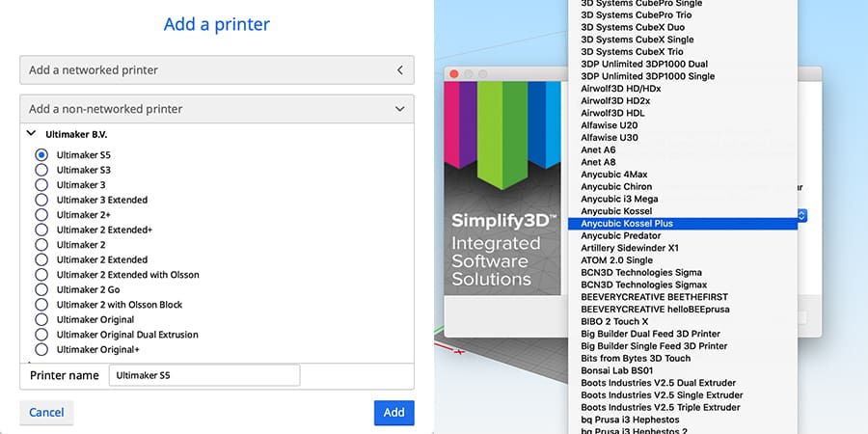Screen dimensions: 868x434
Task: Select the Ultimaker S3 radio button
Action: [x=41, y=170]
